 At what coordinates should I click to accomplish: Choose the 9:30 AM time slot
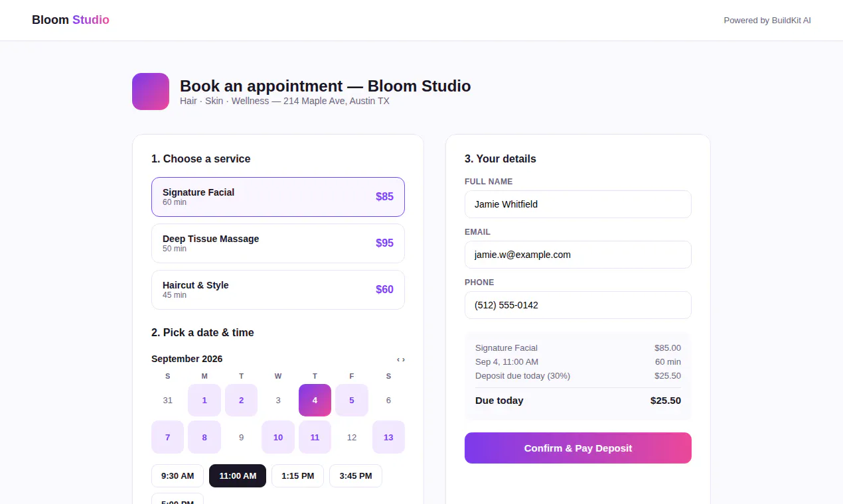(x=178, y=475)
